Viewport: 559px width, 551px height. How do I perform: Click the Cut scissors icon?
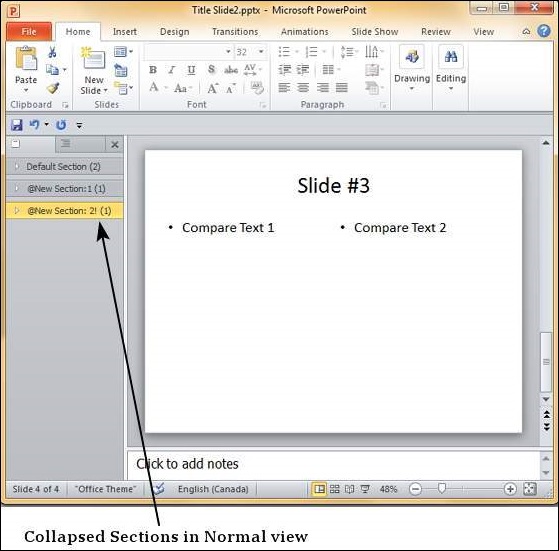coord(52,52)
